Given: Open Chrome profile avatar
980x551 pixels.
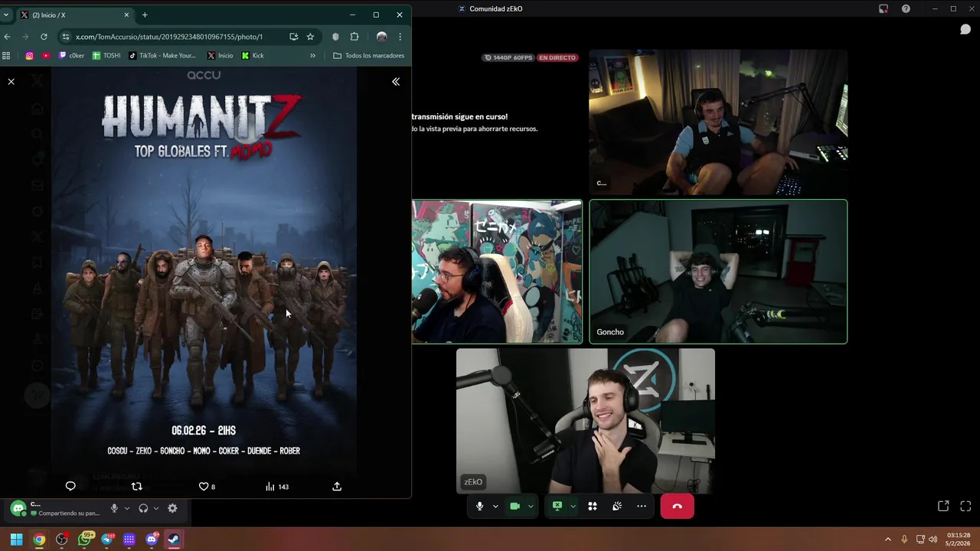Looking at the screenshot, I should (x=381, y=37).
